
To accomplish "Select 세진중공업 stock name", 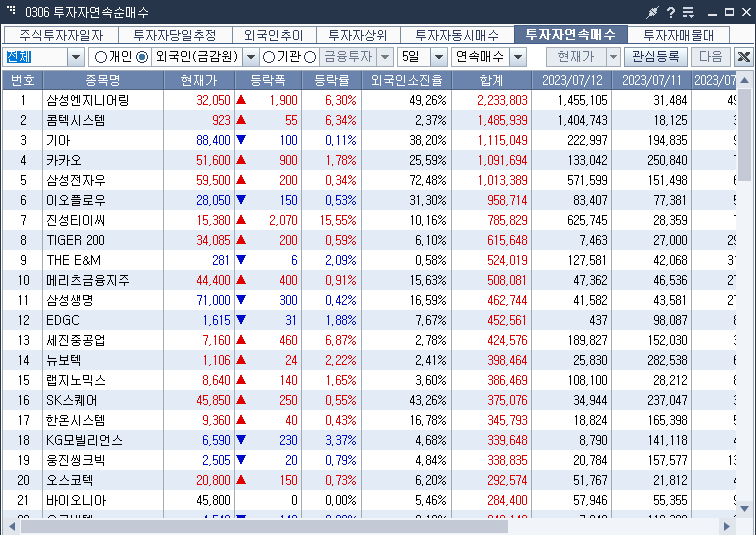I will pos(76,340).
